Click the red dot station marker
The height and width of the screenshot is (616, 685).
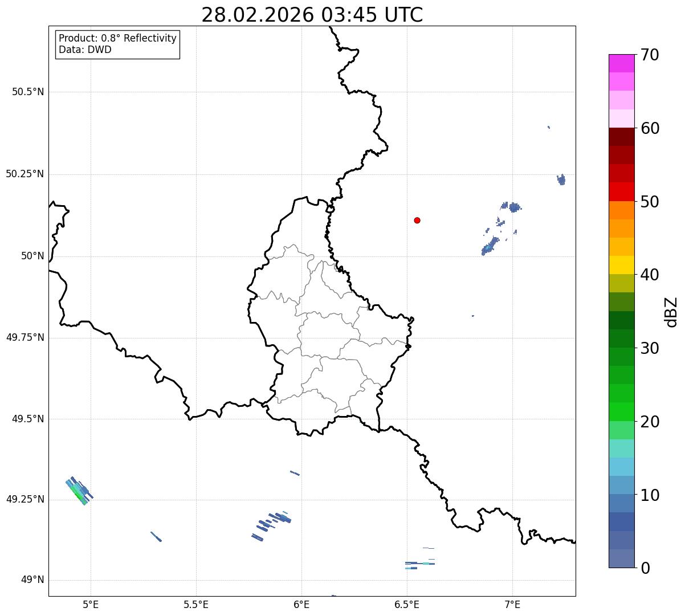[417, 220]
